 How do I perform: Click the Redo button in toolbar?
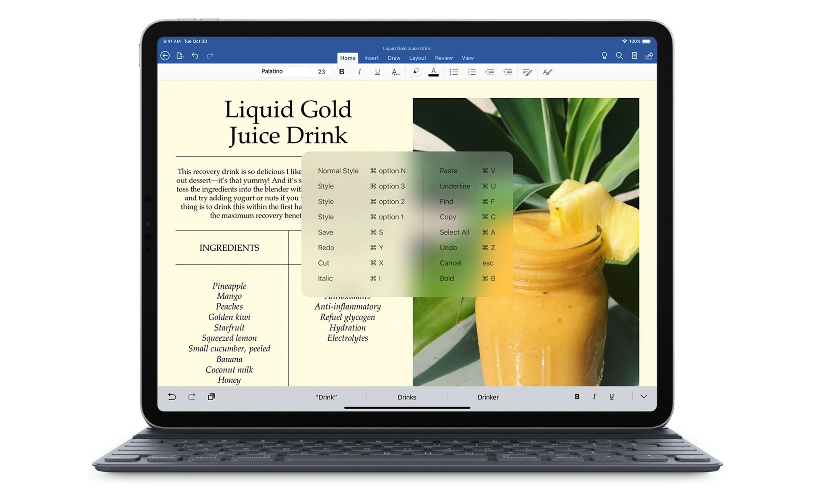pos(210,54)
